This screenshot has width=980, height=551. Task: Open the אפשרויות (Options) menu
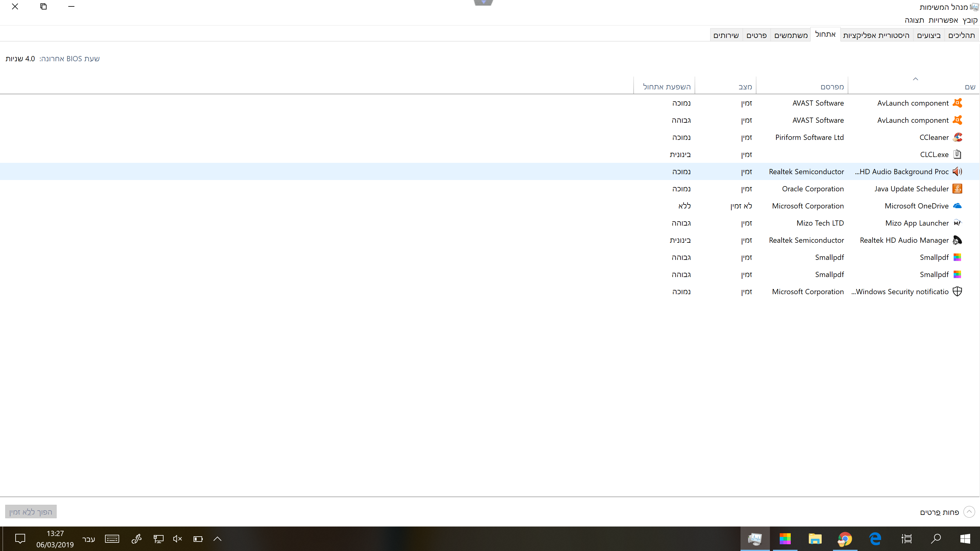pos(943,20)
